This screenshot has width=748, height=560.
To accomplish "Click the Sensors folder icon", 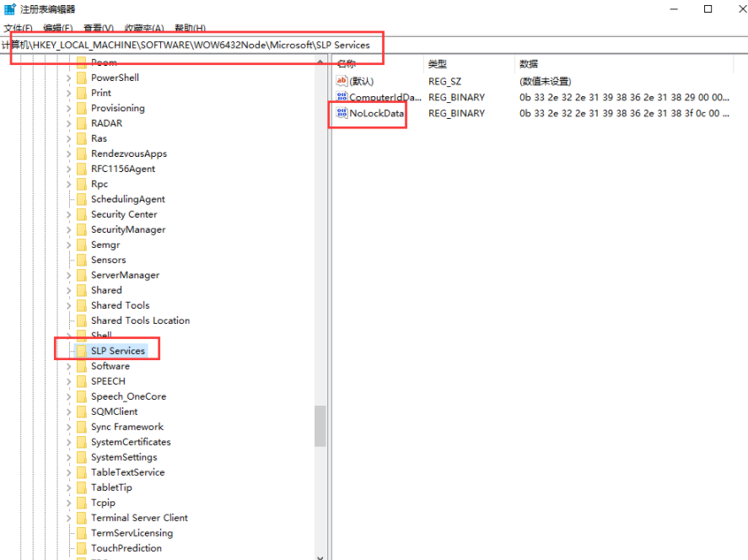I will click(82, 260).
